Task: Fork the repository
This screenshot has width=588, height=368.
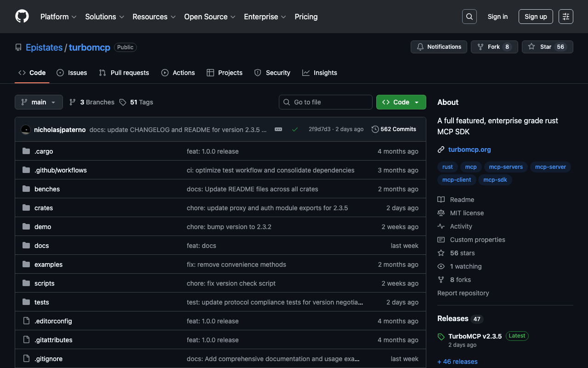Action: (494, 47)
